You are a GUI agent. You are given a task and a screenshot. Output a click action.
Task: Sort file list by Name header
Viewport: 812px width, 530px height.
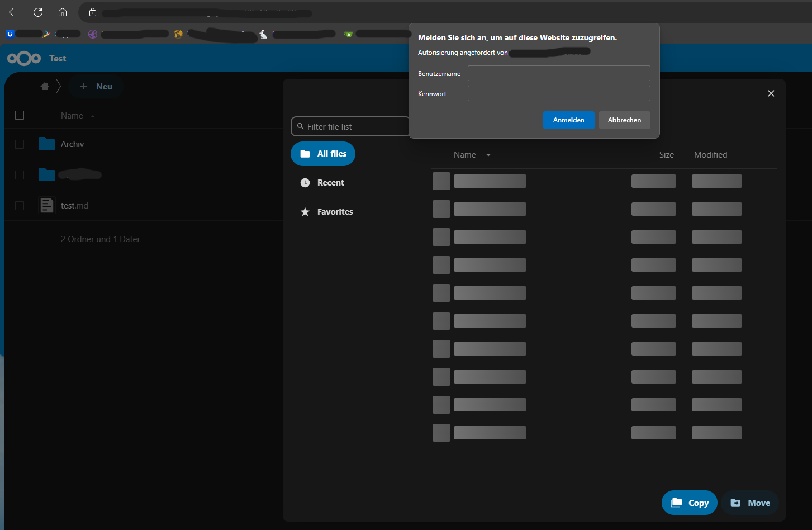pyautogui.click(x=72, y=116)
